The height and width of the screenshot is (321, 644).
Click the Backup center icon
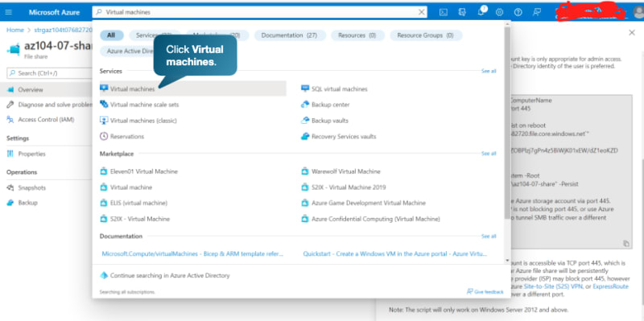[305, 105]
